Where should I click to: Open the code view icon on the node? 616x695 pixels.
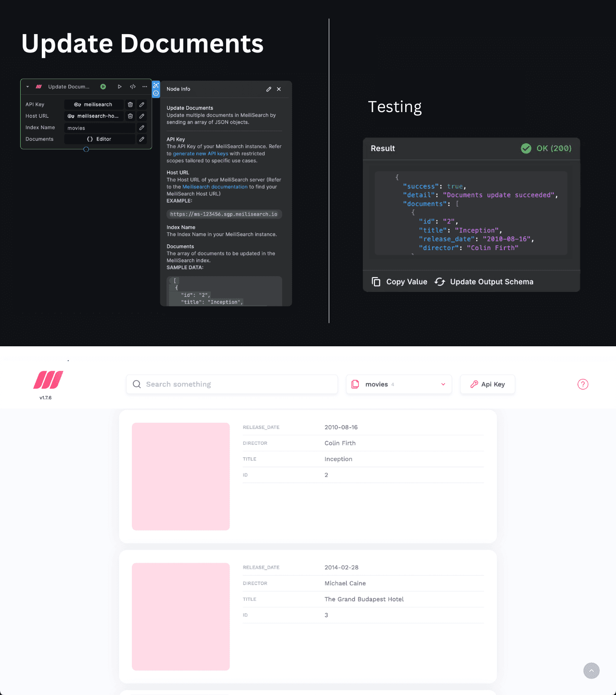coord(133,87)
